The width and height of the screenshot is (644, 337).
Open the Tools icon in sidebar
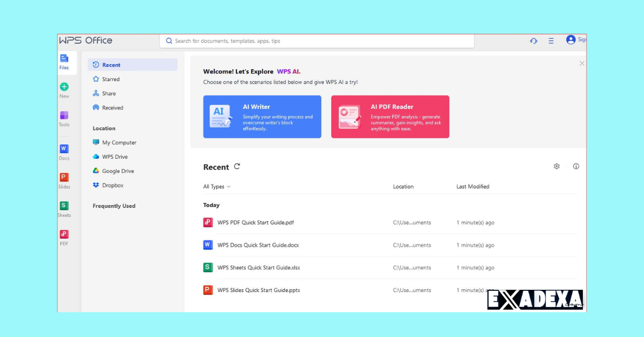click(64, 116)
